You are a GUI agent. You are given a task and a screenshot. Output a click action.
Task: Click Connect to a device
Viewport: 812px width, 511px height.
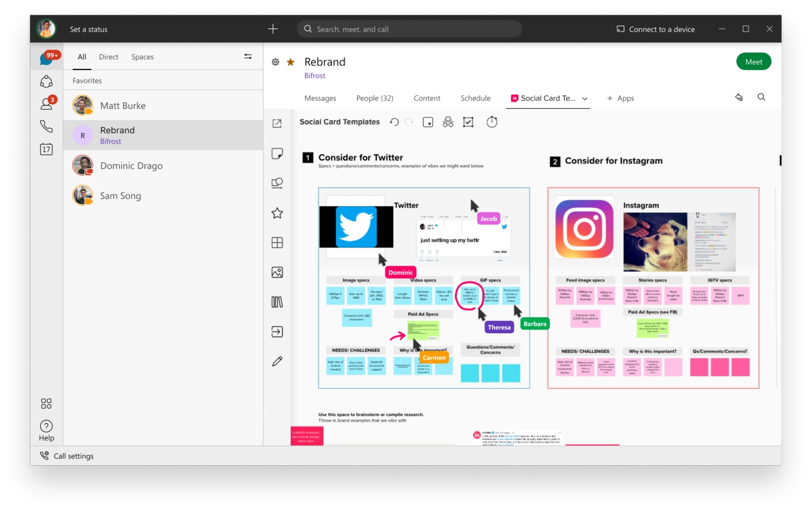655,29
